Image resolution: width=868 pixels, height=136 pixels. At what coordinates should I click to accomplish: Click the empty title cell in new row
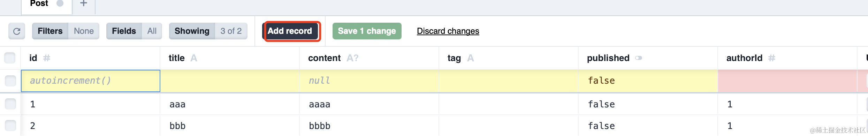230,81
